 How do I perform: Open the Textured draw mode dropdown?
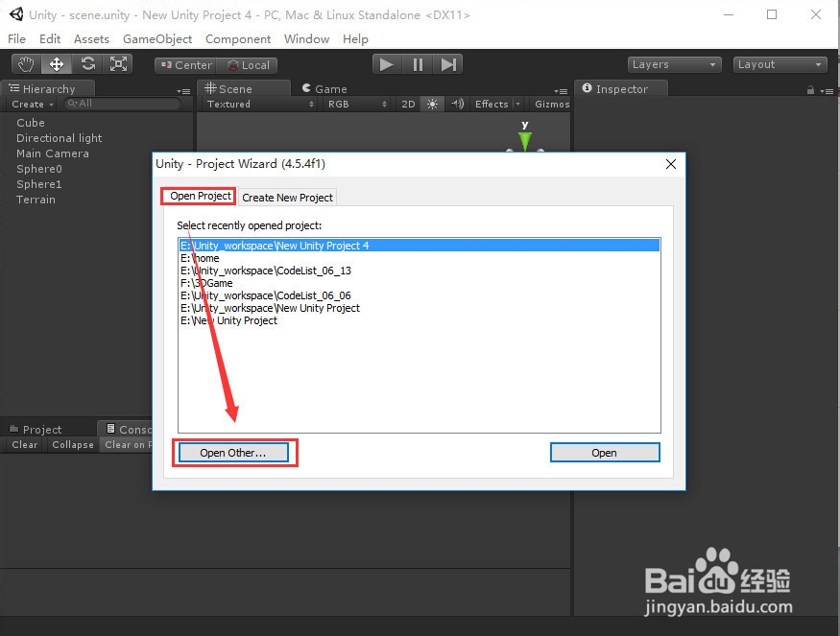point(260,104)
